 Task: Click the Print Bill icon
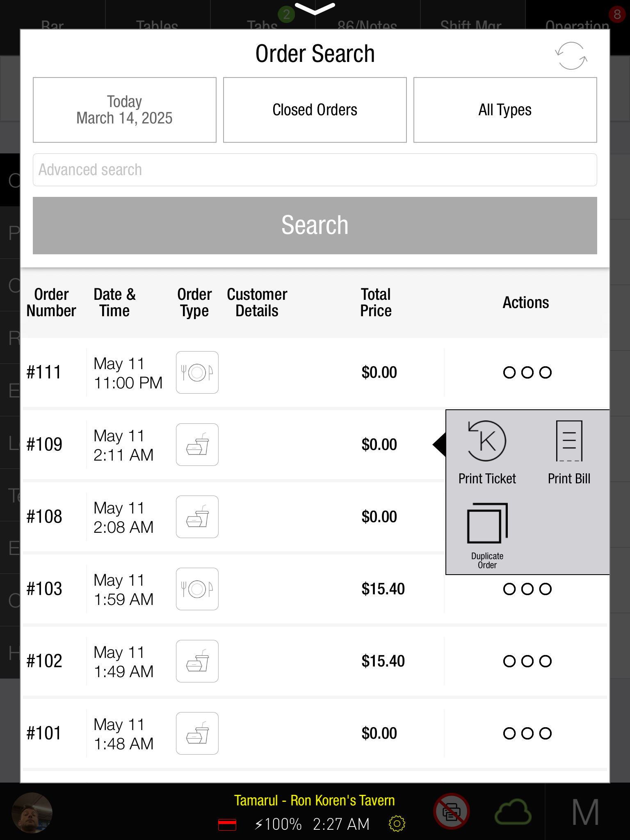click(569, 442)
